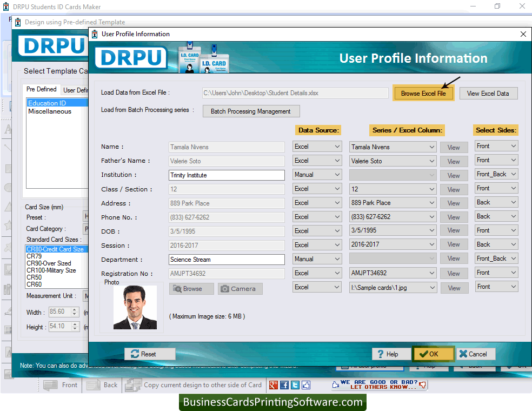532x411 pixels.
Task: Minimize the DRPU Students ID Cards Maker window
Action: click(x=473, y=6)
